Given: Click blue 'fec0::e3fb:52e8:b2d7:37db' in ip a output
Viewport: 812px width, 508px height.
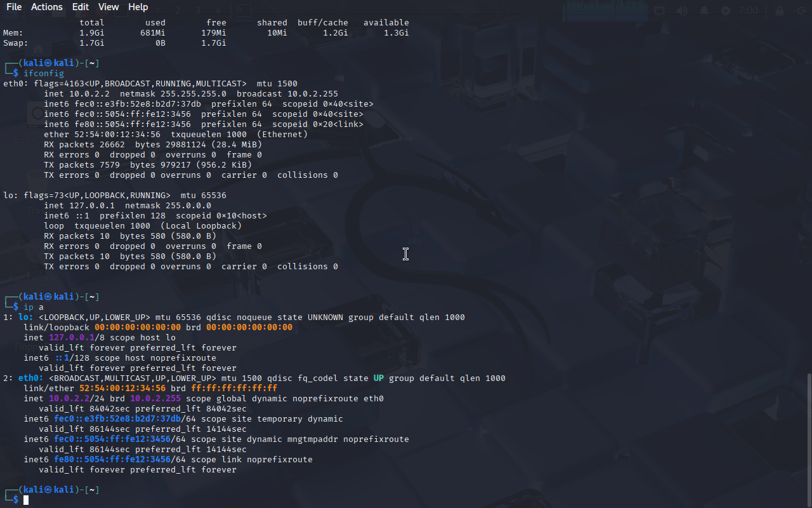Looking at the screenshot, I should coord(117,419).
